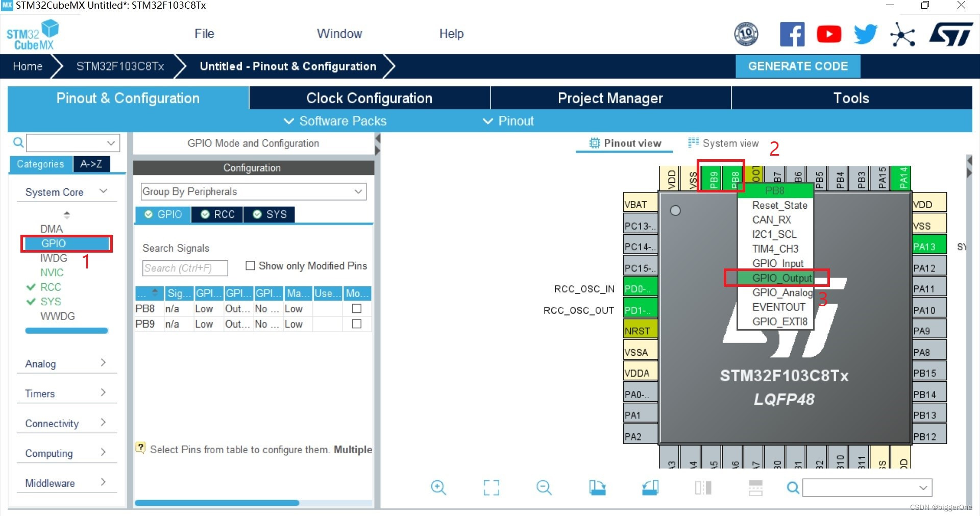
Task: Click the STM32CubeMX logo
Action: coord(33,35)
